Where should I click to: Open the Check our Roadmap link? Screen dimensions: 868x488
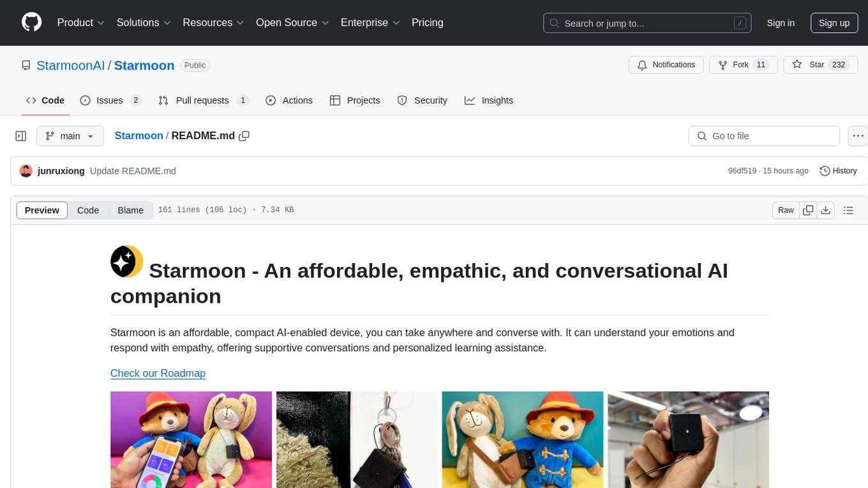point(158,373)
